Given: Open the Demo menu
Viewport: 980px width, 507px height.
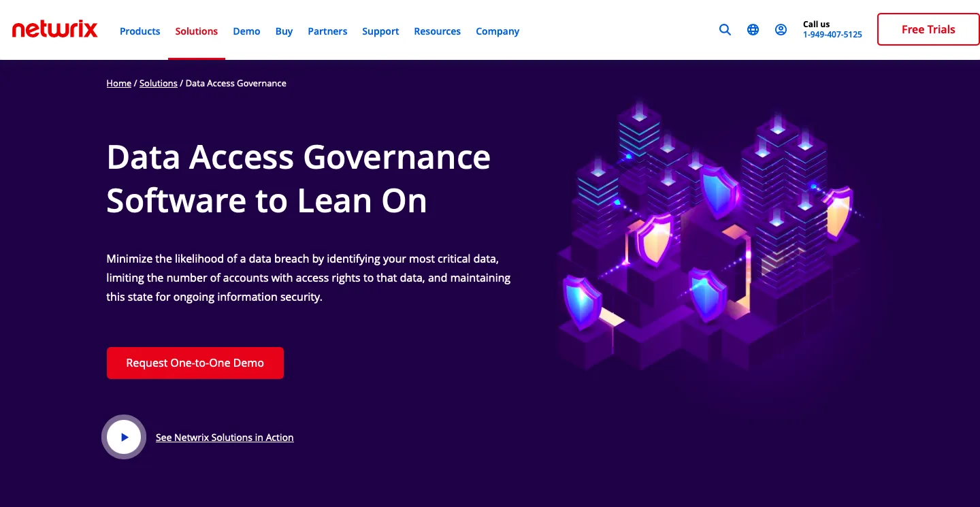Looking at the screenshot, I should (x=246, y=31).
